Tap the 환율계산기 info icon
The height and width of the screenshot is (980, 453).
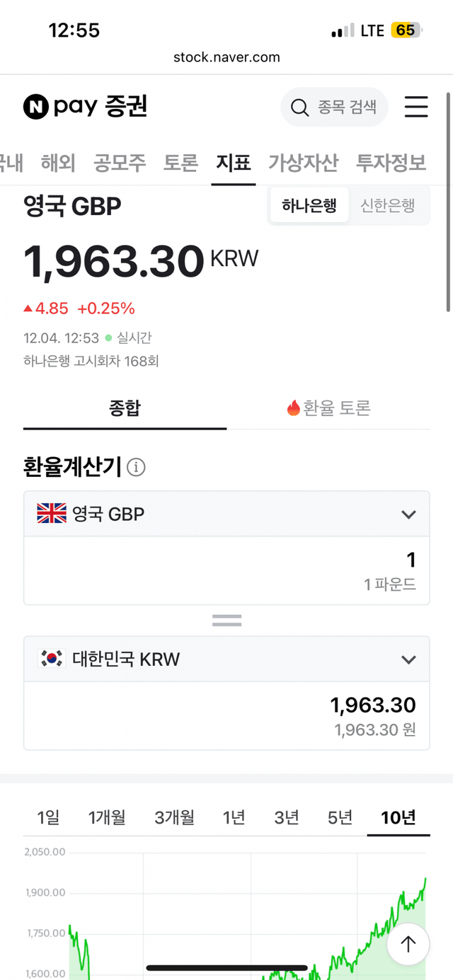tap(136, 467)
